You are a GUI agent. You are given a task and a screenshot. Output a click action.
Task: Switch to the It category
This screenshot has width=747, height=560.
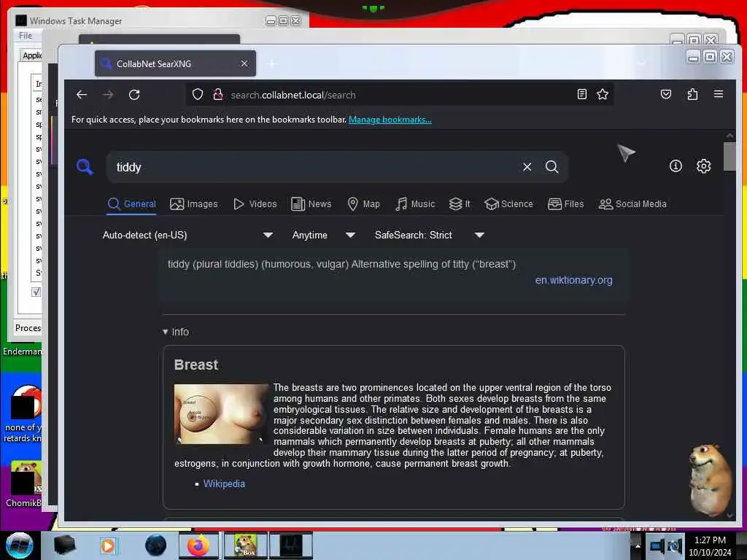click(460, 204)
